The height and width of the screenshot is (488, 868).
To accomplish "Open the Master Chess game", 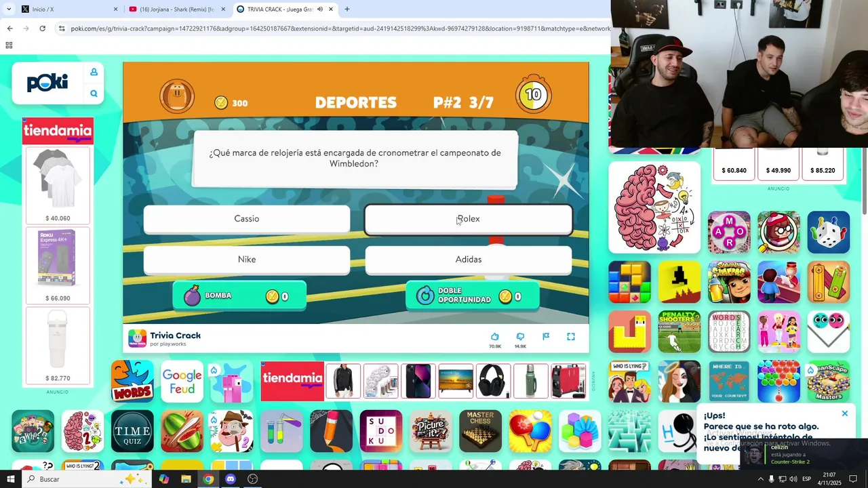I will click(480, 431).
